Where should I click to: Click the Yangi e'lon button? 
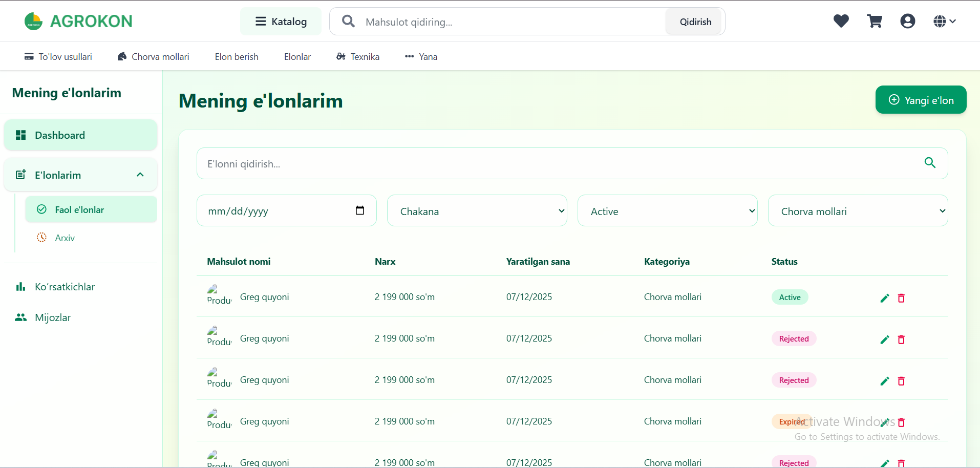pyautogui.click(x=920, y=100)
